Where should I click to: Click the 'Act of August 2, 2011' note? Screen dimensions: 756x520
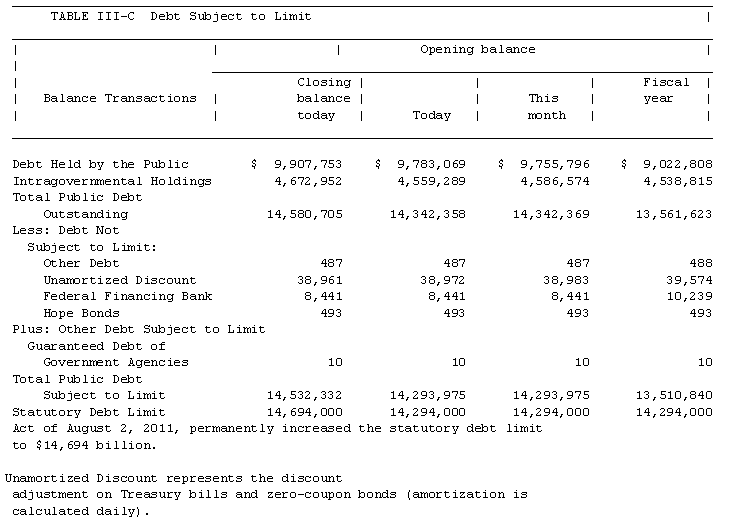(x=277, y=428)
